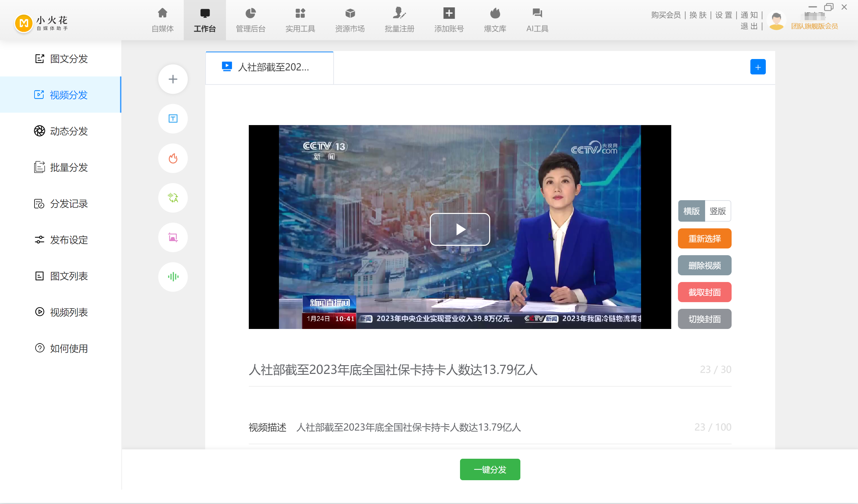Select the 人社部截至202... video tab

(269, 67)
